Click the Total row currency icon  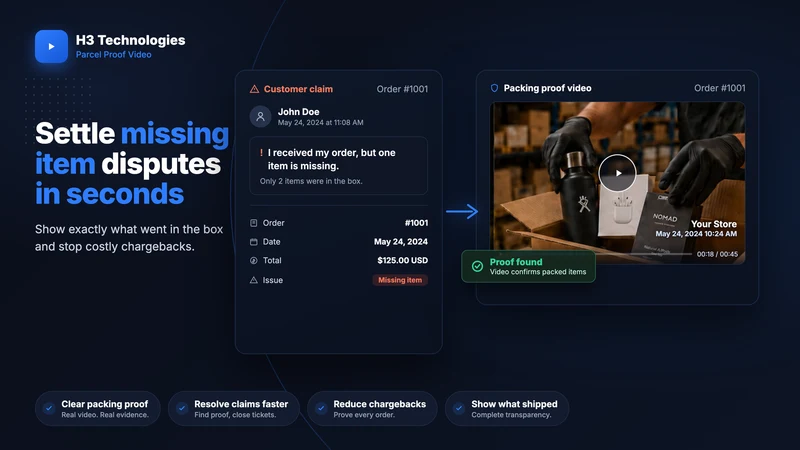coord(254,260)
